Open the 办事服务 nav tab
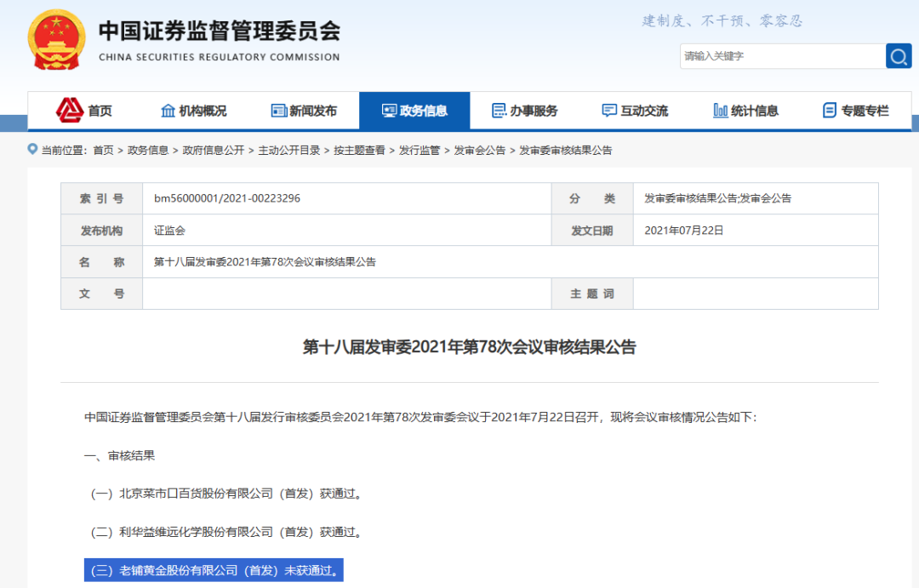Screen dimensions: 919x588 (x=524, y=111)
